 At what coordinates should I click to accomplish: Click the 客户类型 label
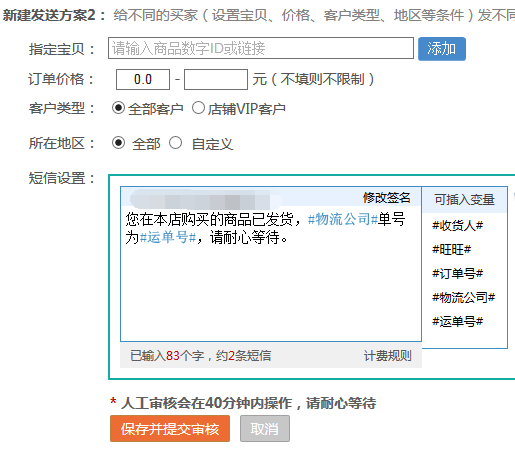pos(61,108)
